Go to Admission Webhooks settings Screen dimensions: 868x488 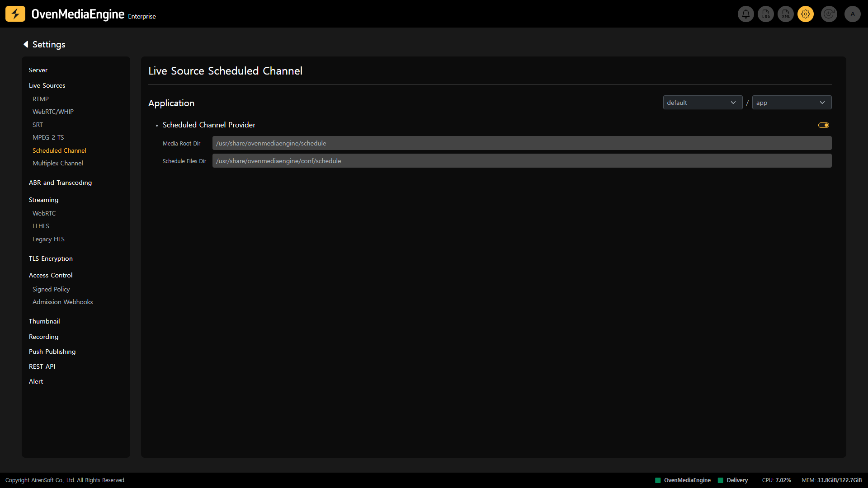[62, 302]
